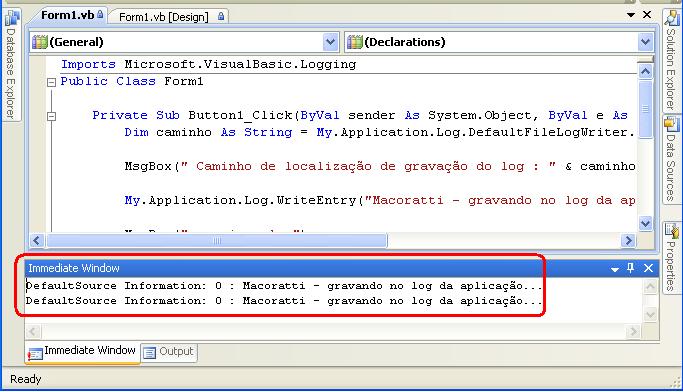Click the code editor split bar handle
This screenshot has height=392, width=683.
coord(646,59)
